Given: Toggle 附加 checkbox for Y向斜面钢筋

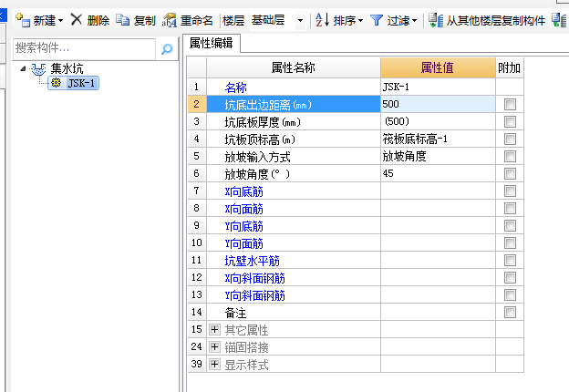Looking at the screenshot, I should [510, 294].
